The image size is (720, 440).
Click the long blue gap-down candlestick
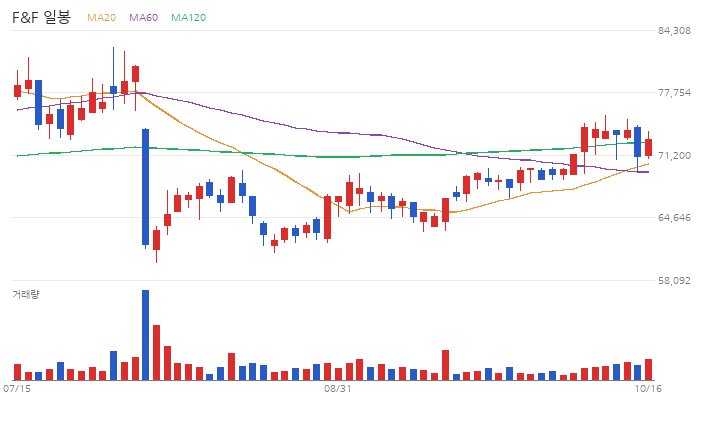[x=146, y=187]
